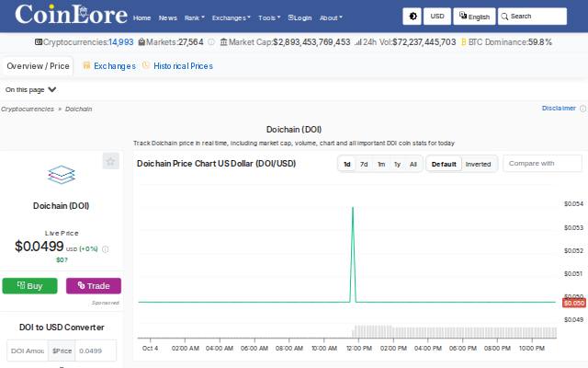Select the 1y chart range
588x368 pixels.
click(397, 164)
